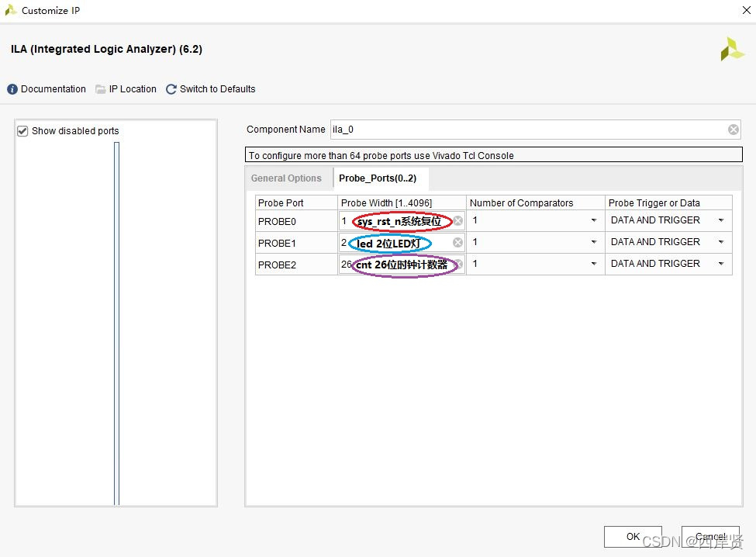The width and height of the screenshot is (756, 557).
Task: Select the PROBE2 row label
Action: pyautogui.click(x=278, y=265)
